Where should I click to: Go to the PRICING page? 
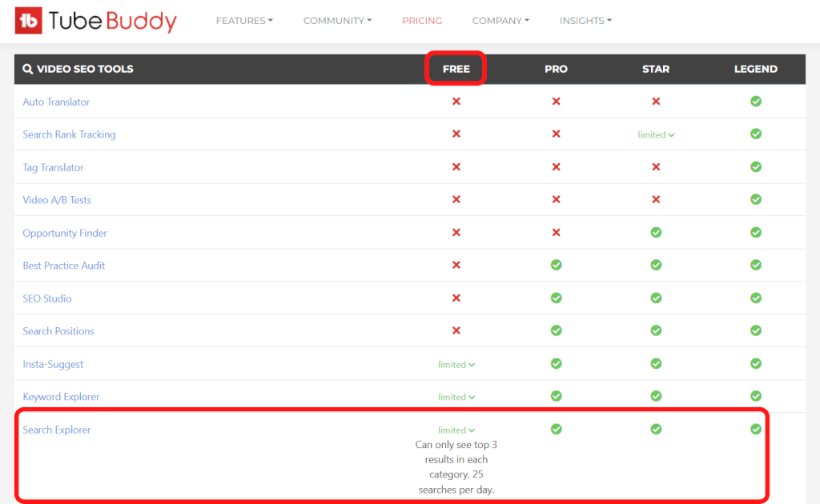tap(422, 21)
